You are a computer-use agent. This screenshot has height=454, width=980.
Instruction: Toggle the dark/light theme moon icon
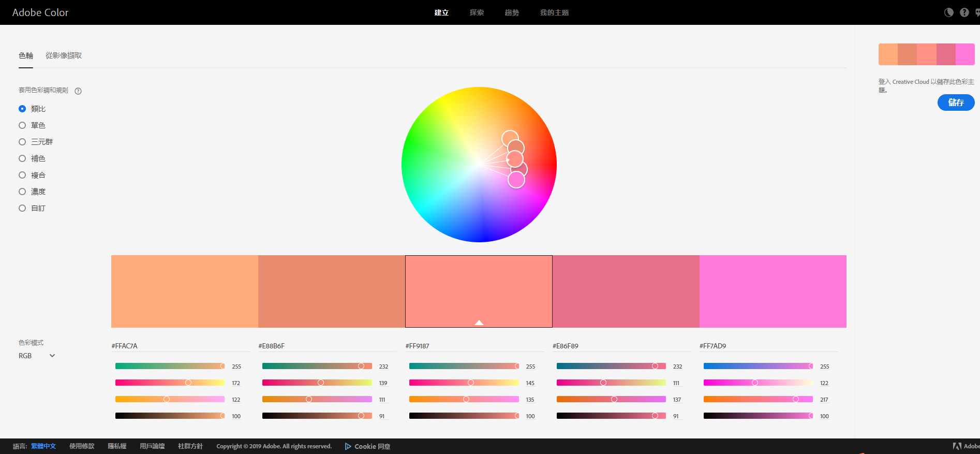[948, 12]
